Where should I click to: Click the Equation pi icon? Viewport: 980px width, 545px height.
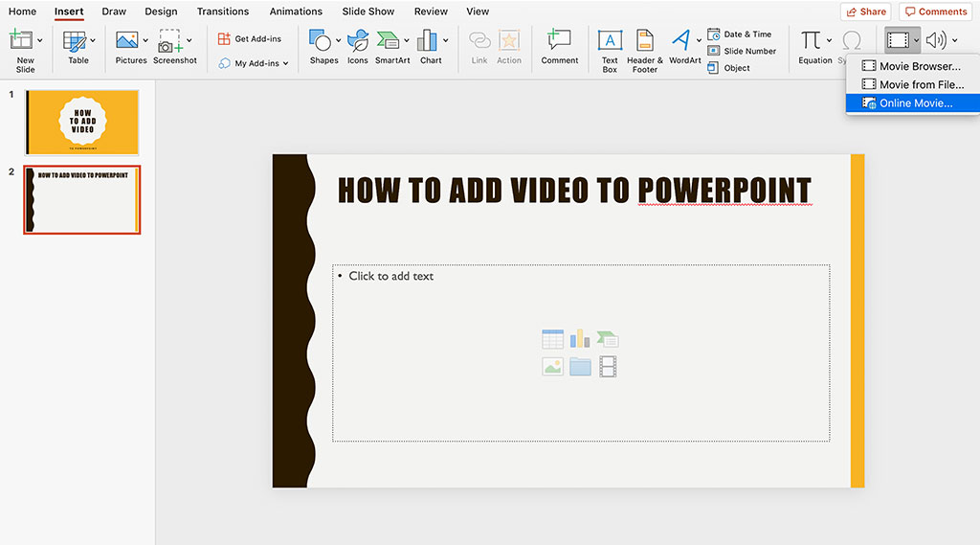pos(812,40)
